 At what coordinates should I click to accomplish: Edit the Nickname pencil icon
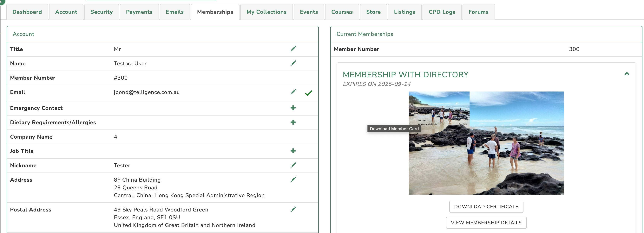pyautogui.click(x=293, y=165)
